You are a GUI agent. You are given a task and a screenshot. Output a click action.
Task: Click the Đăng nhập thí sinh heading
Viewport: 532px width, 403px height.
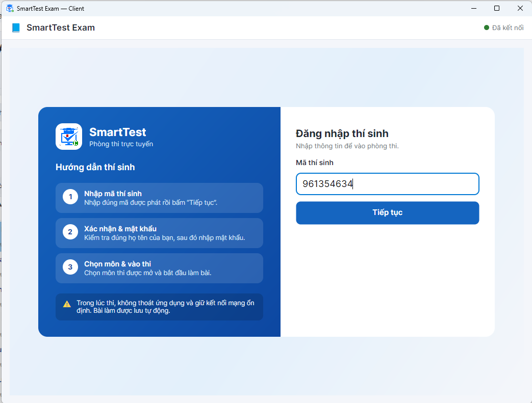point(342,133)
